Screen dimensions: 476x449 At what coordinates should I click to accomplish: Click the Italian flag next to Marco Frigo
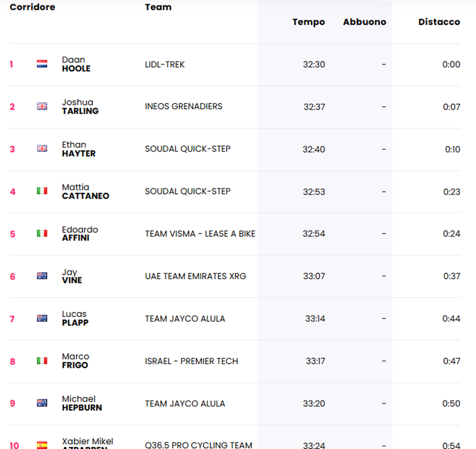point(42,361)
